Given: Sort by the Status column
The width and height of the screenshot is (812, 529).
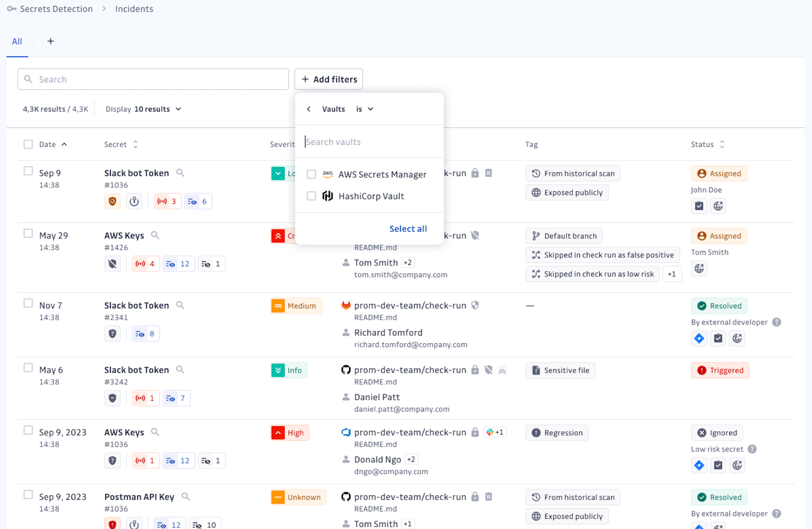Looking at the screenshot, I should point(708,144).
